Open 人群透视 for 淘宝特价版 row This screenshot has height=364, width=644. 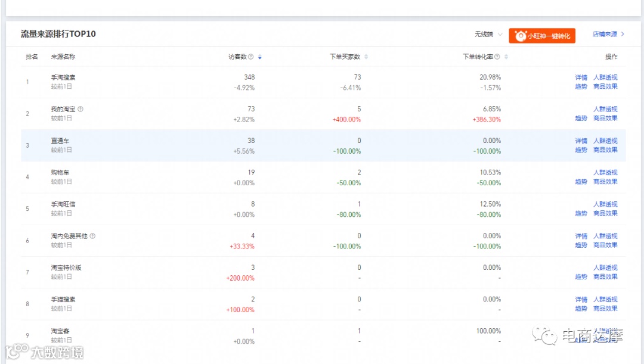[605, 267]
